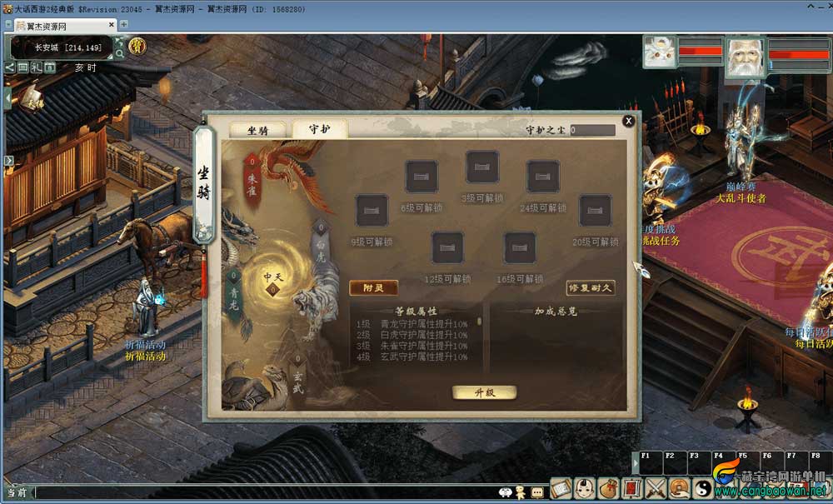The image size is (833, 504).
Task: Select the 中天 center swirl guardian
Action: click(x=273, y=282)
